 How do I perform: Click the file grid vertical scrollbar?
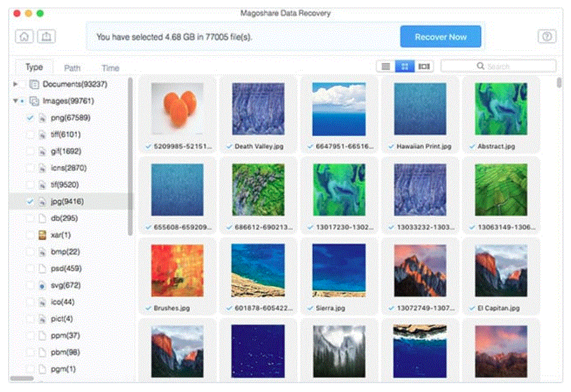click(x=559, y=83)
